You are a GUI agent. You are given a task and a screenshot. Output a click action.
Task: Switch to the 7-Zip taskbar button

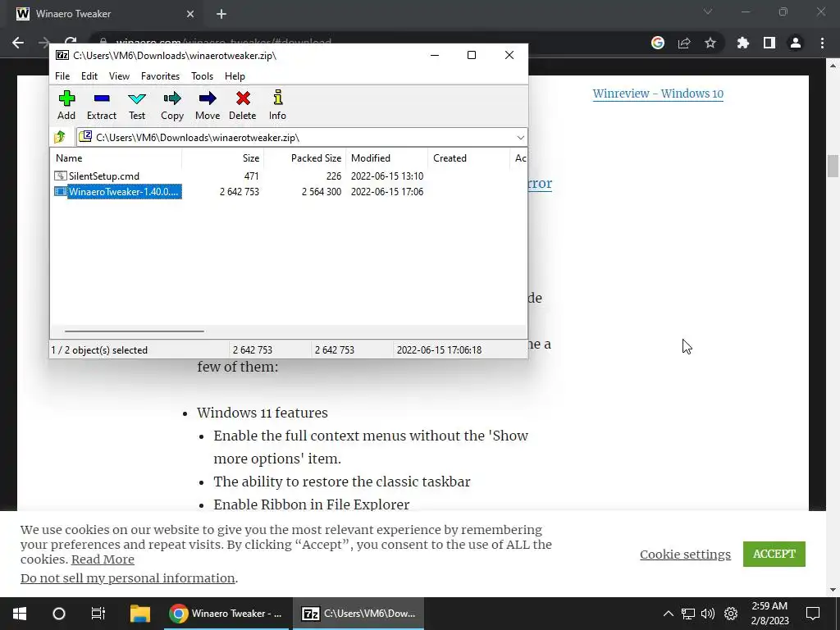click(x=358, y=614)
